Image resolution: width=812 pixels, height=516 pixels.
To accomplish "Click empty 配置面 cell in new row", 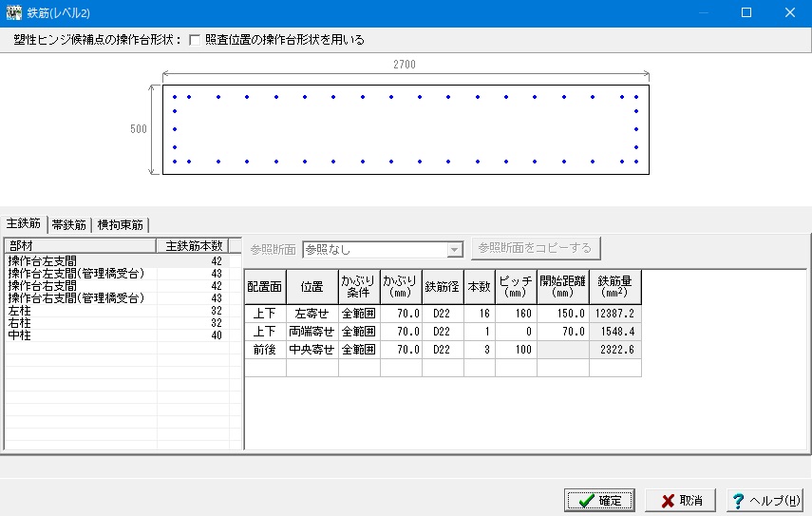I will coord(265,368).
